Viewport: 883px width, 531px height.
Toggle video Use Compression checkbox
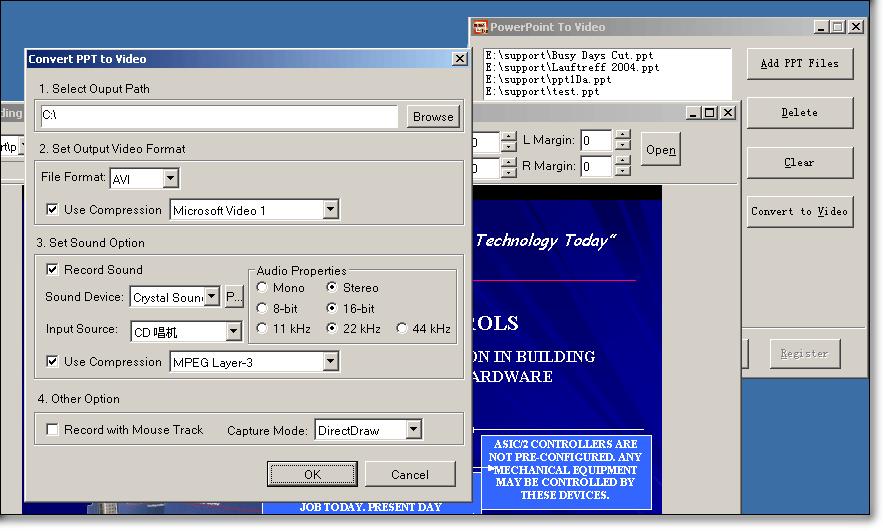53,210
